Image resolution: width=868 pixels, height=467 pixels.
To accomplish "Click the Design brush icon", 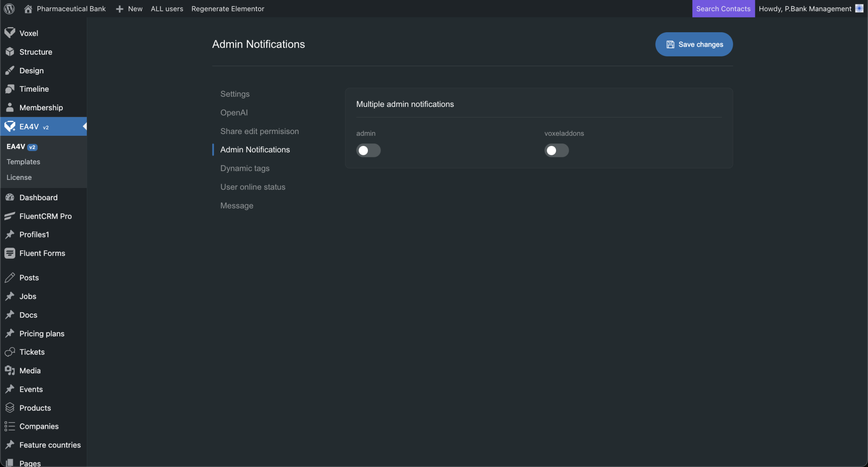I will (10, 70).
